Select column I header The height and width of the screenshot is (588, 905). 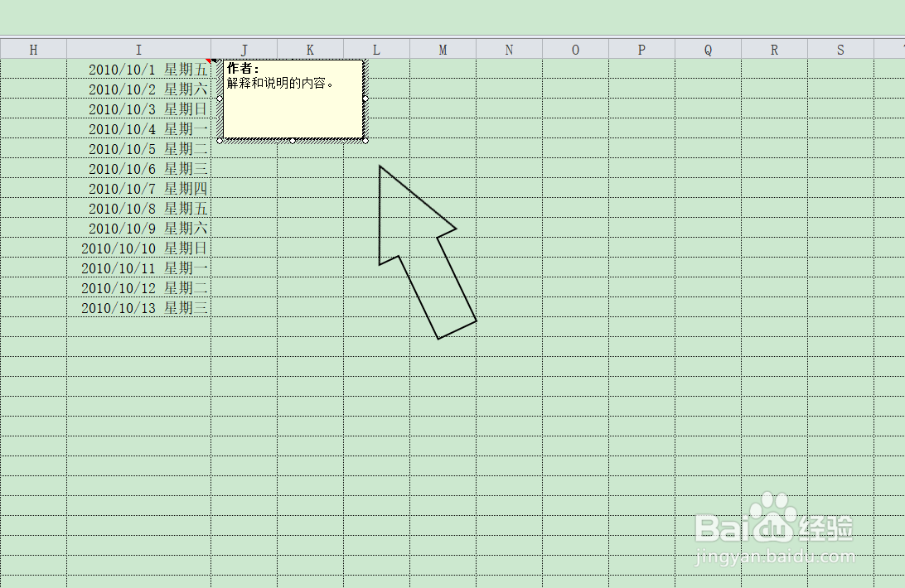coord(138,50)
